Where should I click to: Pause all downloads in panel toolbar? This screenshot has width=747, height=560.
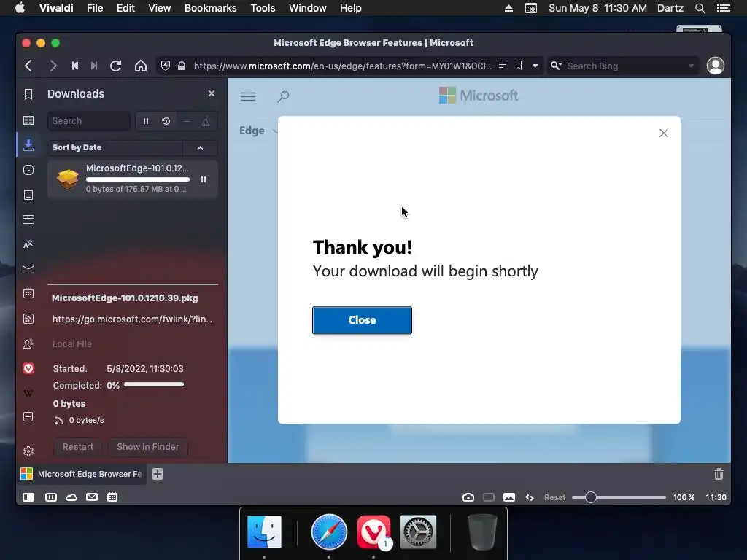146,122
